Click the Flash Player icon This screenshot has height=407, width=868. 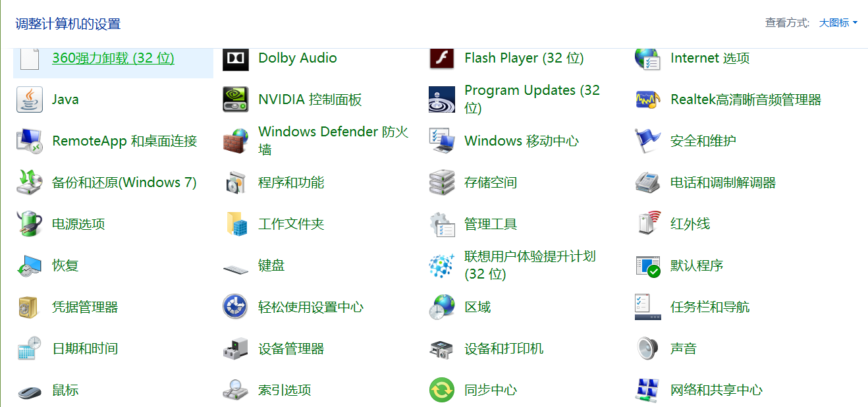[441, 58]
